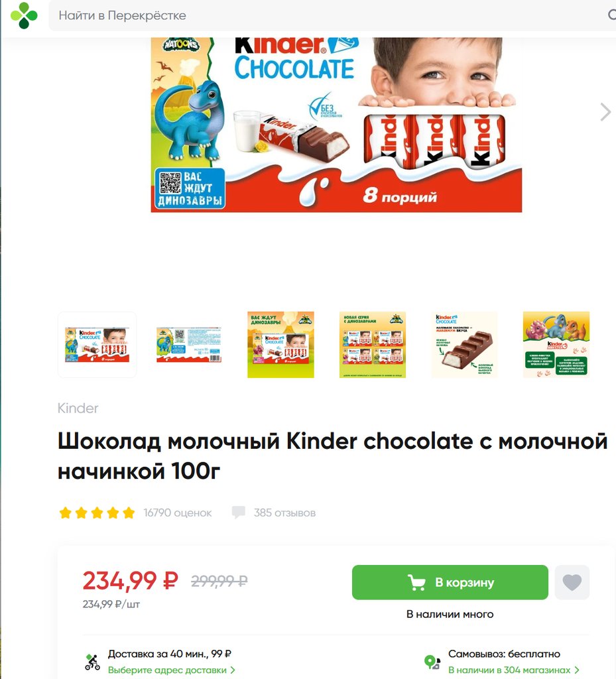The height and width of the screenshot is (679, 616).
Task: Select back-of-package thumbnail
Action: [189, 345]
